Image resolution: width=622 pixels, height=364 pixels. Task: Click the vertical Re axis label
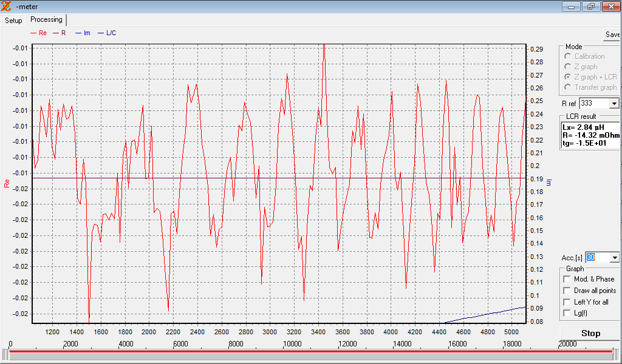tap(6, 183)
